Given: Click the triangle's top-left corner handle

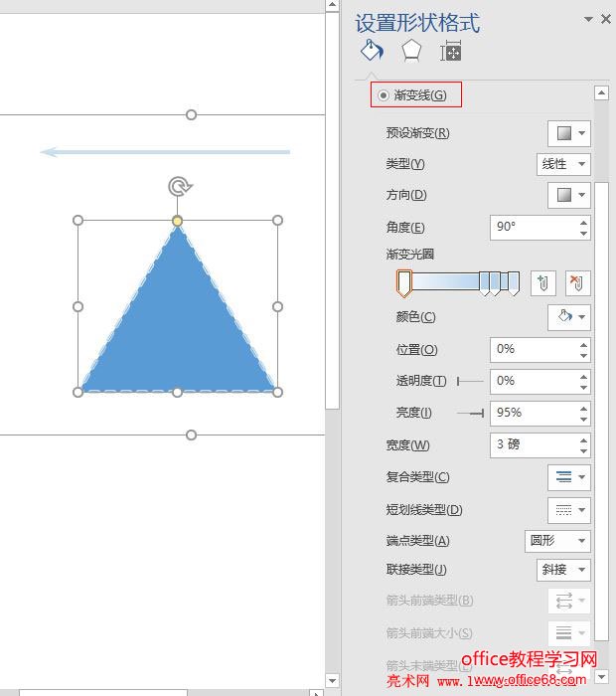Looking at the screenshot, I should [x=78, y=220].
